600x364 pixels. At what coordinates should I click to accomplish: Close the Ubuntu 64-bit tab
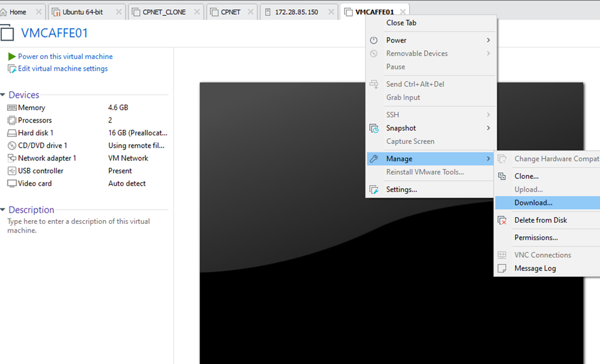pyautogui.click(x=119, y=12)
